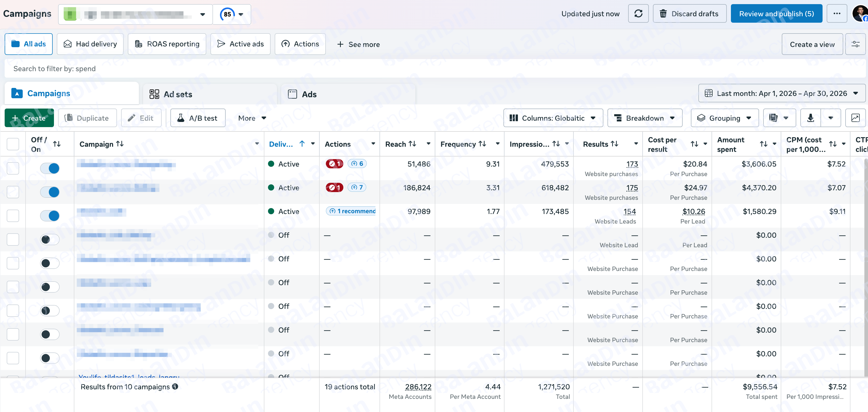Open the Last month date range picker
868x412 pixels.
coord(782,93)
